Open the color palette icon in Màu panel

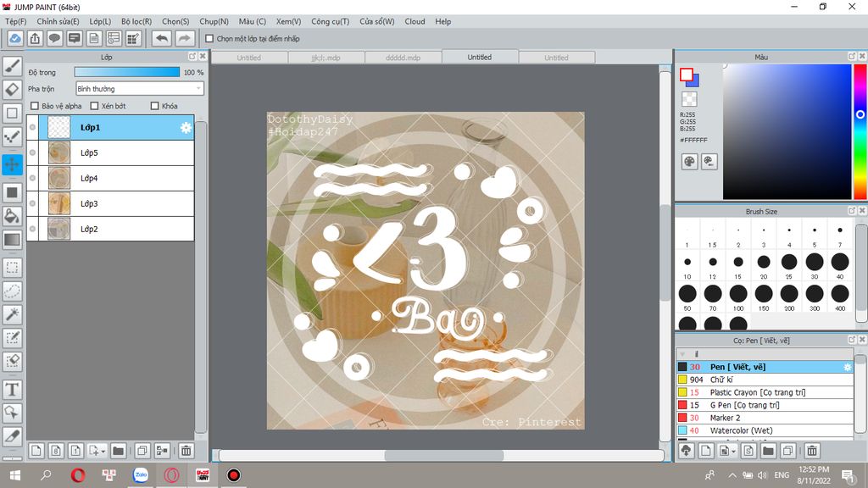coord(689,162)
